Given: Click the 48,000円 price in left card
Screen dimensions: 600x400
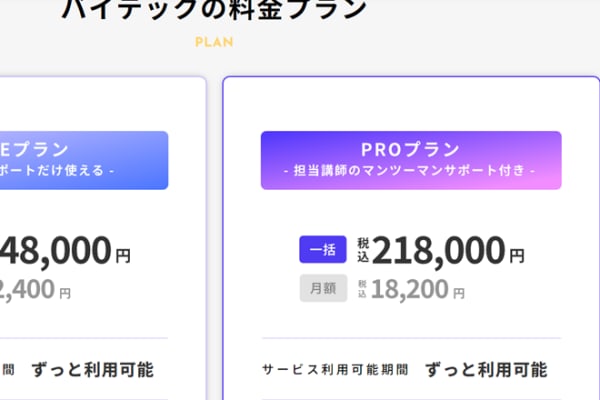Looking at the screenshot, I should 55,250.
